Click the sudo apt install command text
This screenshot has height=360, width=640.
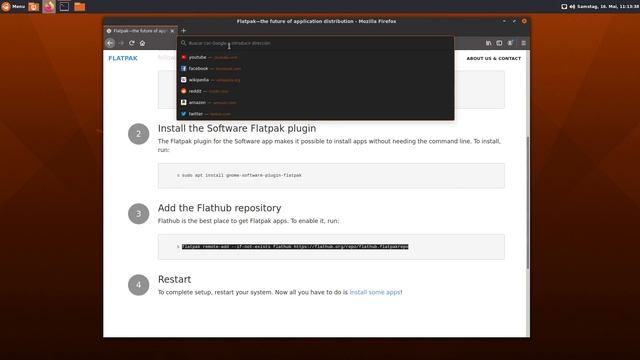tap(241, 175)
